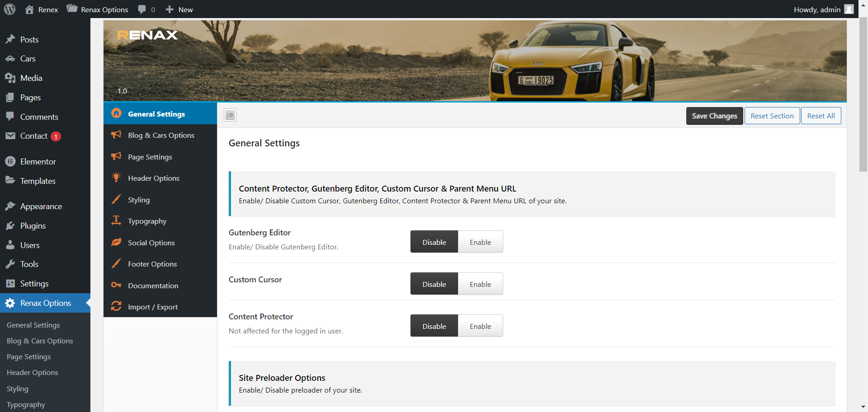Open General Settings in WordPress submenu

point(33,325)
